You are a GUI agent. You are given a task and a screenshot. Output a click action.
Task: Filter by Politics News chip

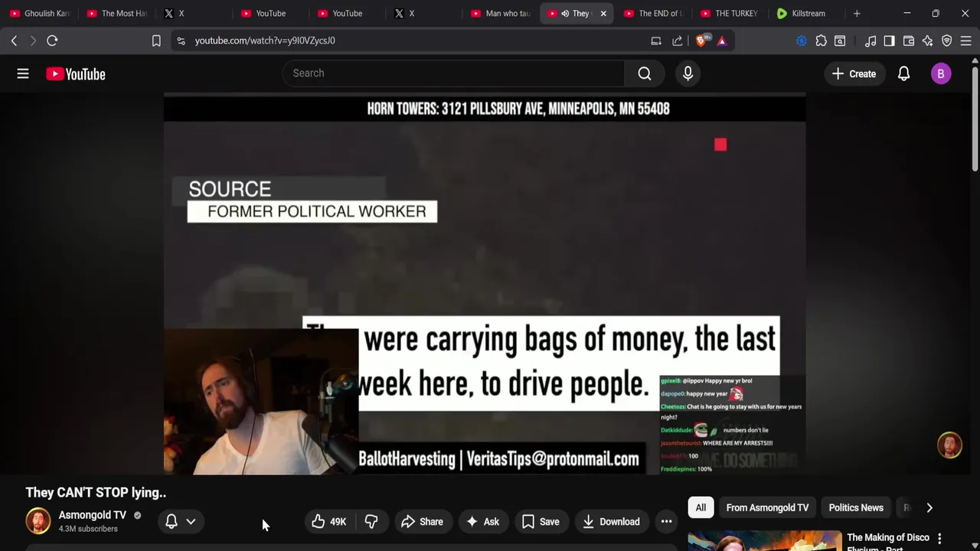coord(856,507)
